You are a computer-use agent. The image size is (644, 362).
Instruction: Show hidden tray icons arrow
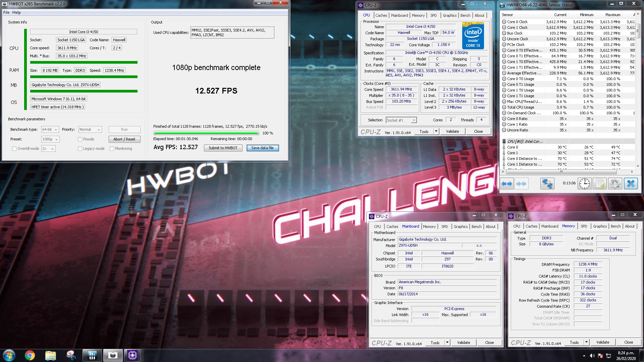pos(584,356)
